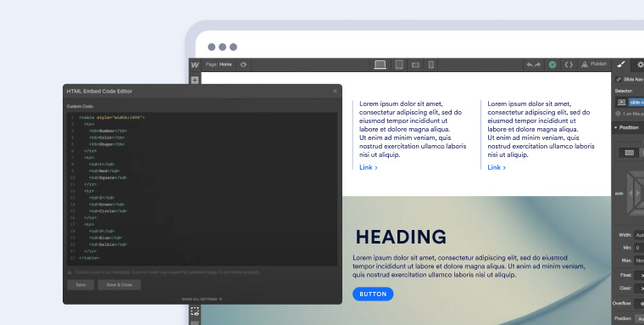Click the green saved-status checkmark
The width and height of the screenshot is (644, 325).
(x=552, y=64)
